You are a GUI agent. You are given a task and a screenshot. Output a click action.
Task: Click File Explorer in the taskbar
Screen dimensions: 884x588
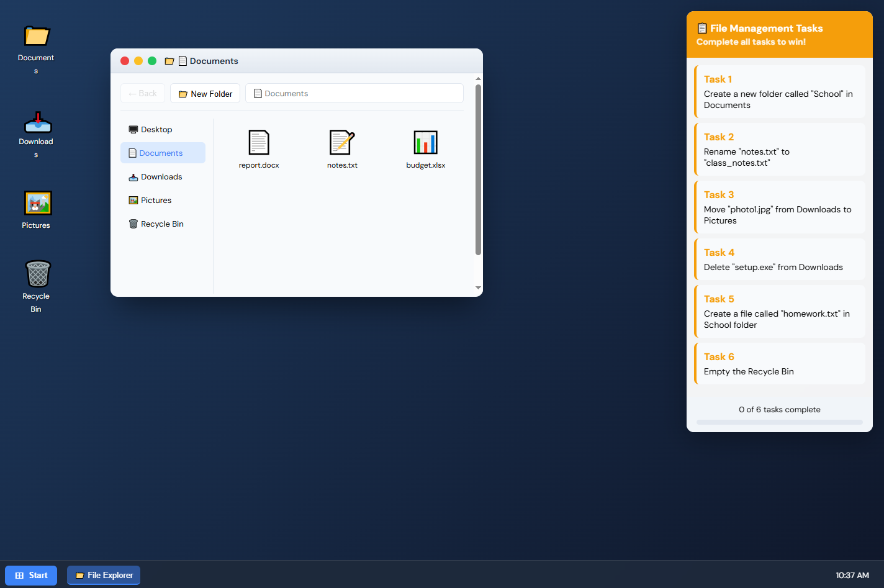click(104, 576)
